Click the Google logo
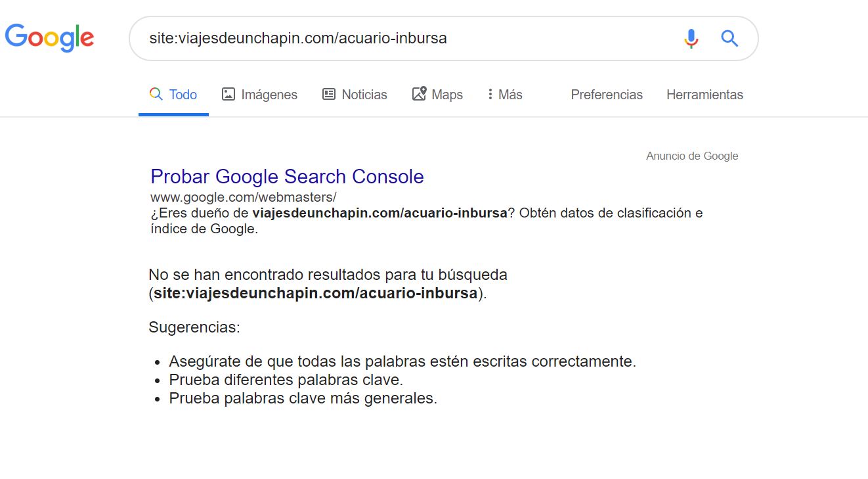This screenshot has width=868, height=479. [x=49, y=37]
